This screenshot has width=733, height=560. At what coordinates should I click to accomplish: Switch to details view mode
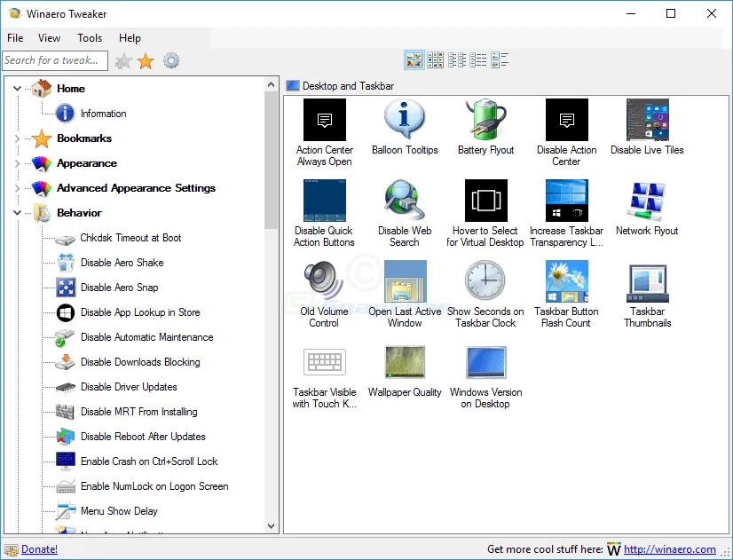[x=500, y=59]
